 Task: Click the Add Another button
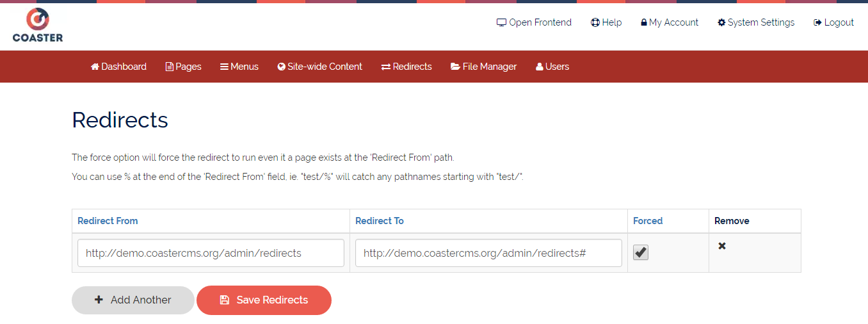133,300
